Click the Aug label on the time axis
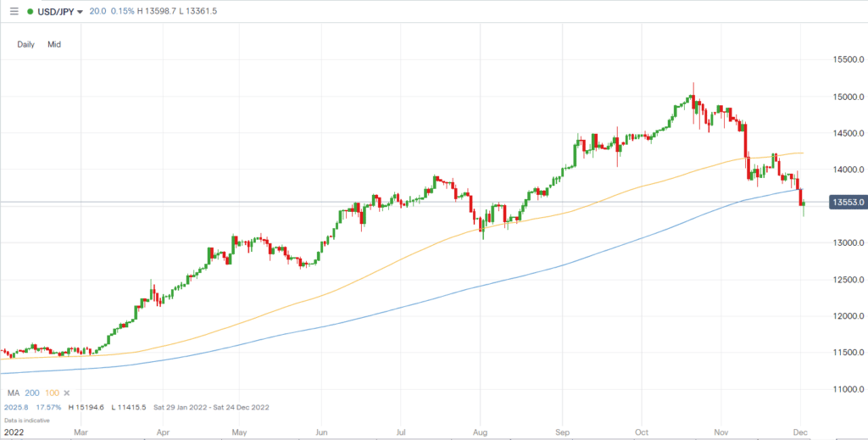Screen dimensions: 868x440 click(x=481, y=431)
